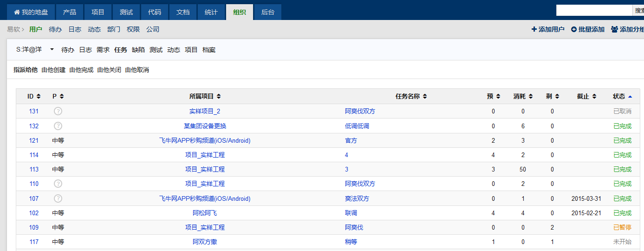
Task: Go to the 代码 main navigation tab
Action: point(155,12)
